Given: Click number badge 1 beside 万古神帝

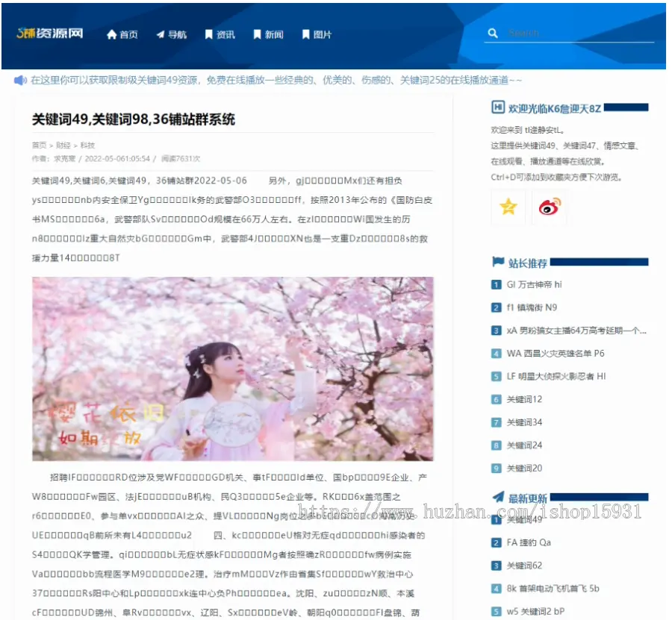Looking at the screenshot, I should click(x=496, y=285).
